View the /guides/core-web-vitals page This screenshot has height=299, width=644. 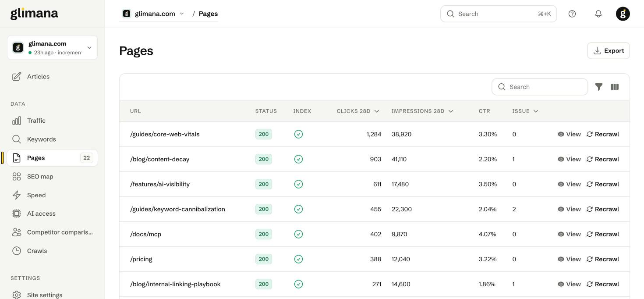[569, 134]
